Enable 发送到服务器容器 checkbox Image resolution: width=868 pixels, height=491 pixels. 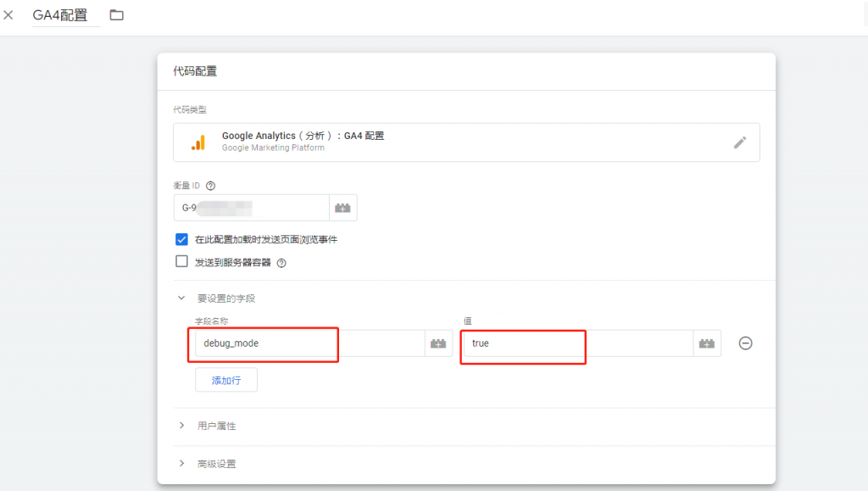[181, 261]
